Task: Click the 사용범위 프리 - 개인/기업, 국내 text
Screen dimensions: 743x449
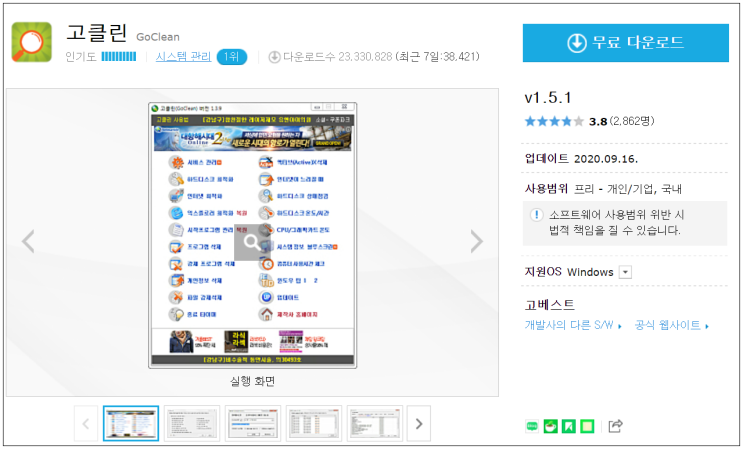Action: pyautogui.click(x=603, y=189)
